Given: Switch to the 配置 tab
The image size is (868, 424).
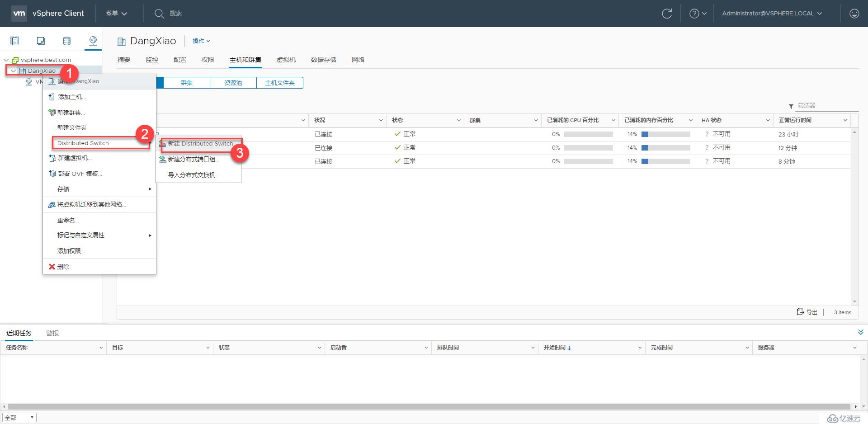Looking at the screenshot, I should pos(180,60).
